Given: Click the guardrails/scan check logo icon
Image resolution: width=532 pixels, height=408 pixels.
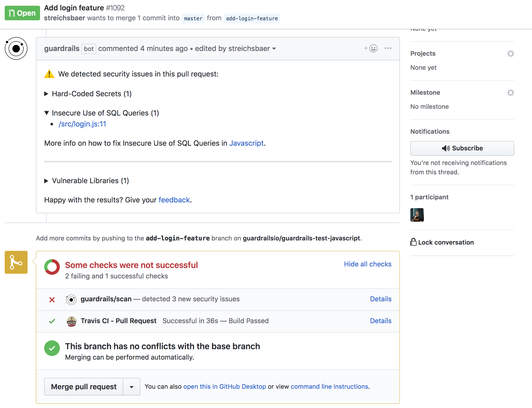Looking at the screenshot, I should [x=71, y=299].
